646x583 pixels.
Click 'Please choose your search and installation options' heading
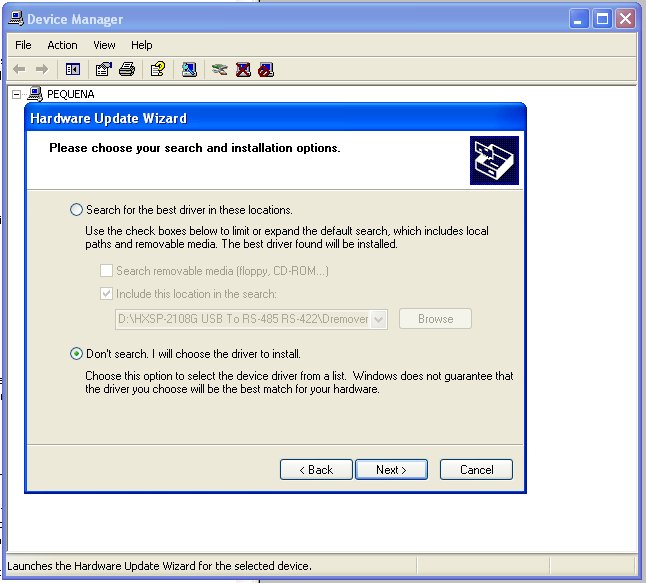[x=195, y=148]
